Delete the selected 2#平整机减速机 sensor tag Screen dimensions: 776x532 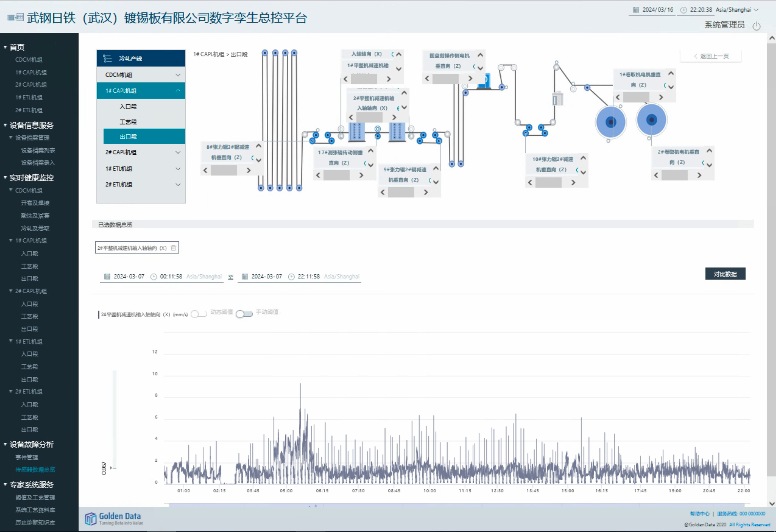click(173, 248)
